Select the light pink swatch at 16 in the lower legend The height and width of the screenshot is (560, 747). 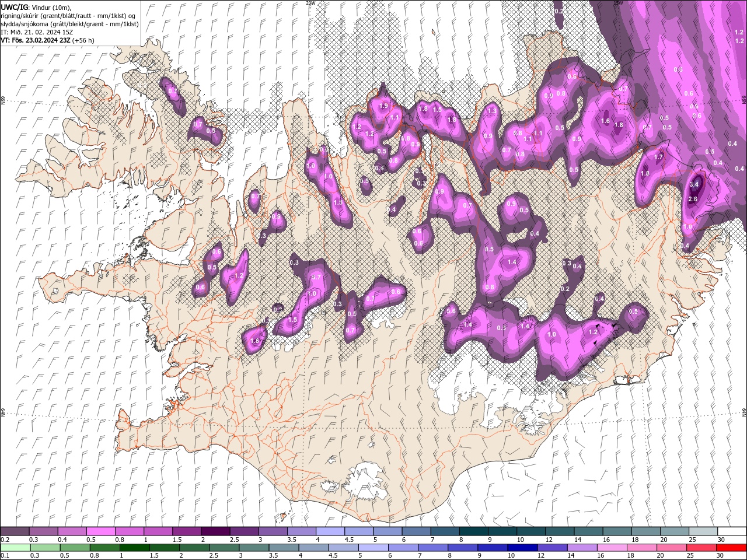pyautogui.click(x=611, y=548)
